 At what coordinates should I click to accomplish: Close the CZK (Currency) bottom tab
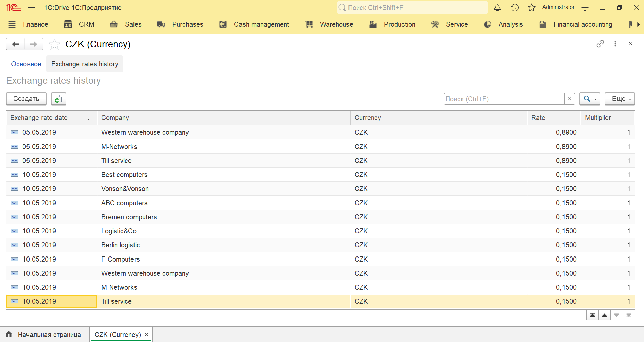tap(146, 335)
